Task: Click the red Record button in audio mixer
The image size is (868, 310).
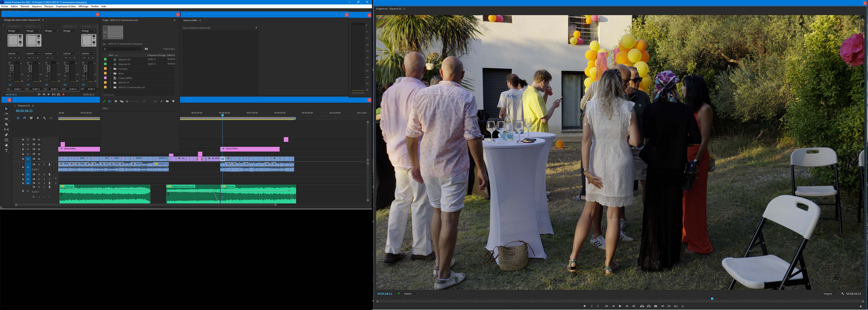Action: coord(63,94)
